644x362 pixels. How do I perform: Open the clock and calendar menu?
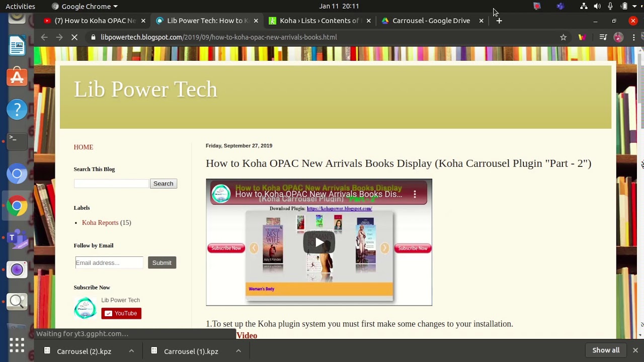tap(339, 6)
